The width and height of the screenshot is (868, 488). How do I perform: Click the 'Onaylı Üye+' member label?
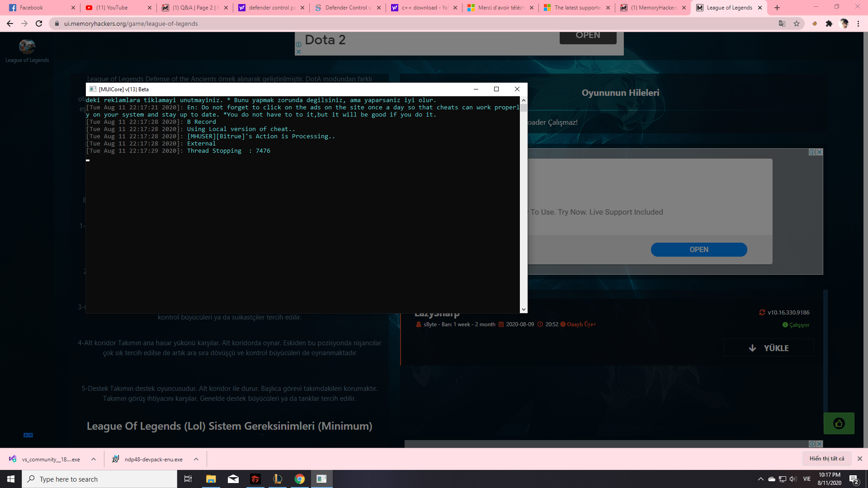coord(581,324)
